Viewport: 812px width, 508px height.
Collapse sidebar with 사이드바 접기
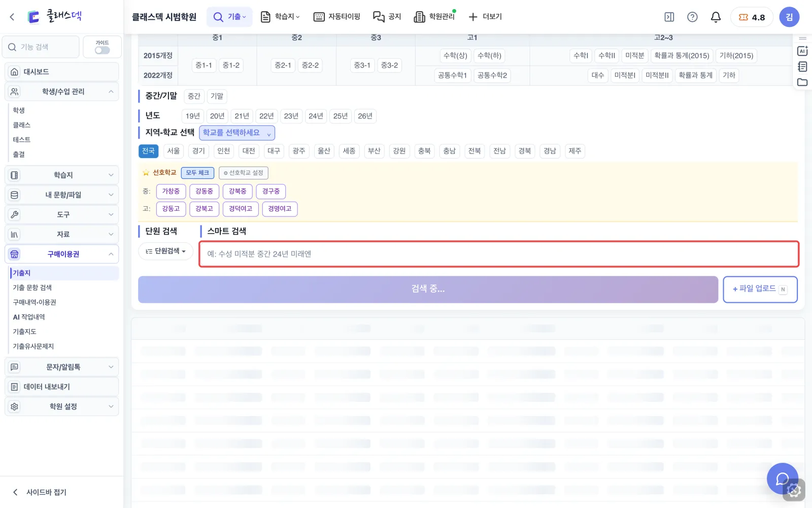tap(40, 492)
